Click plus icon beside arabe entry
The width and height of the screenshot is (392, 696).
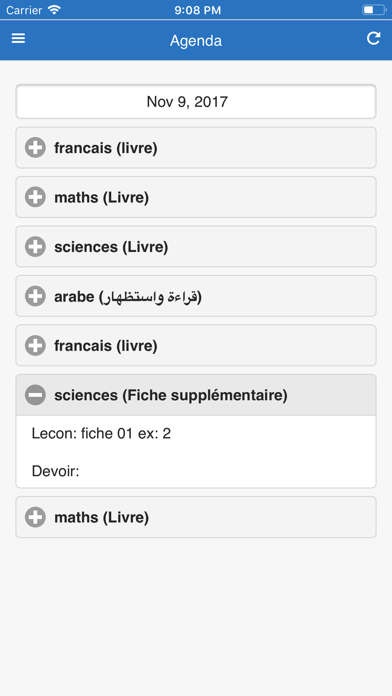tap(36, 296)
